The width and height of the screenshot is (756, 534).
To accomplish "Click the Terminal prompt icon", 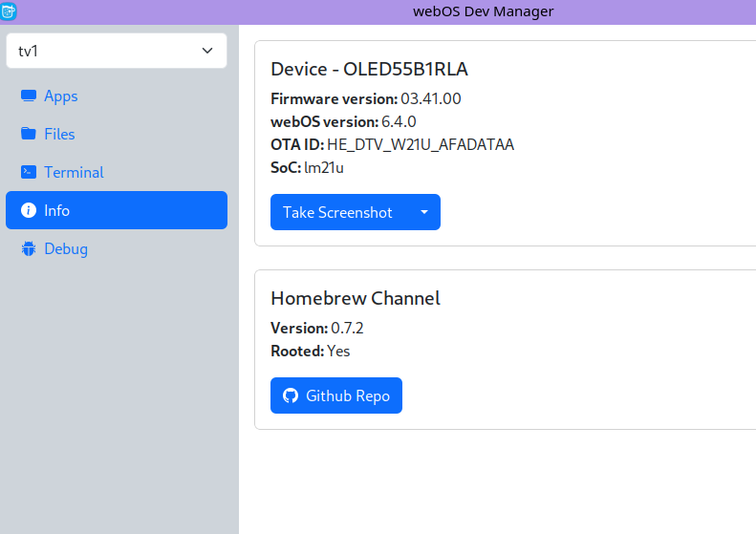I will click(x=28, y=172).
